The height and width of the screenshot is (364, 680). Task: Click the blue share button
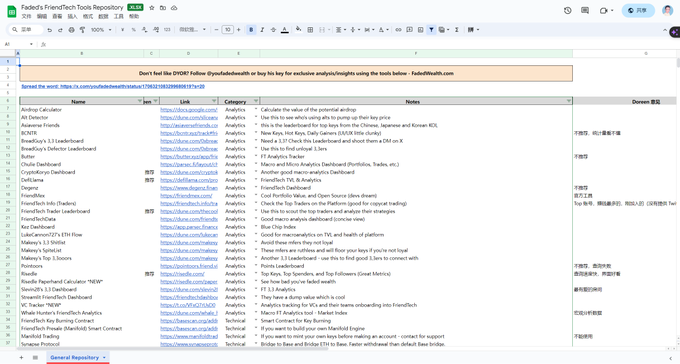[x=638, y=10]
